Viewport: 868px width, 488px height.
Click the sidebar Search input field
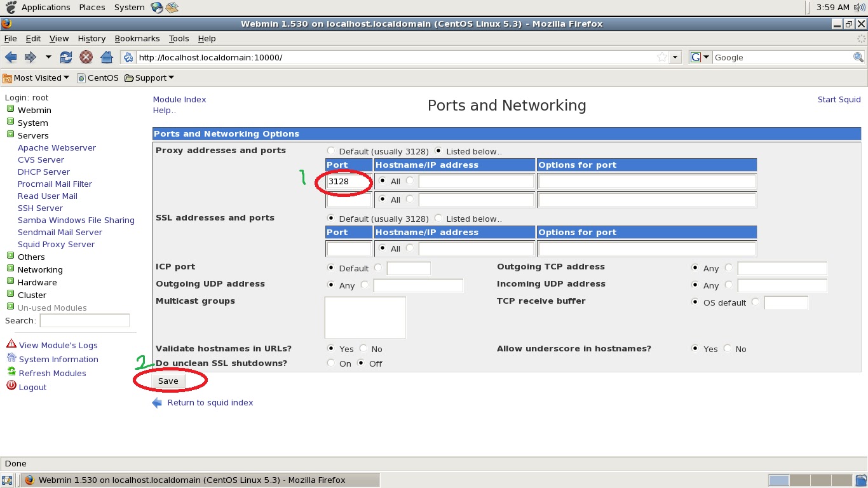pos(85,320)
